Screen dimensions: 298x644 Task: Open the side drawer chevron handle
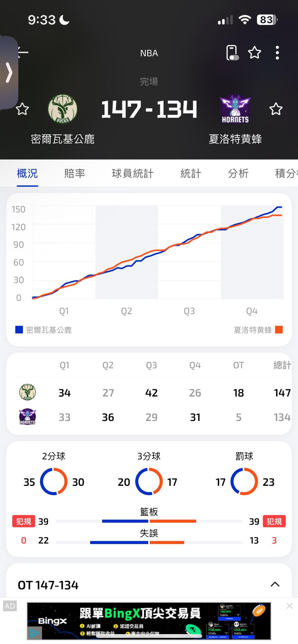coord(9,73)
